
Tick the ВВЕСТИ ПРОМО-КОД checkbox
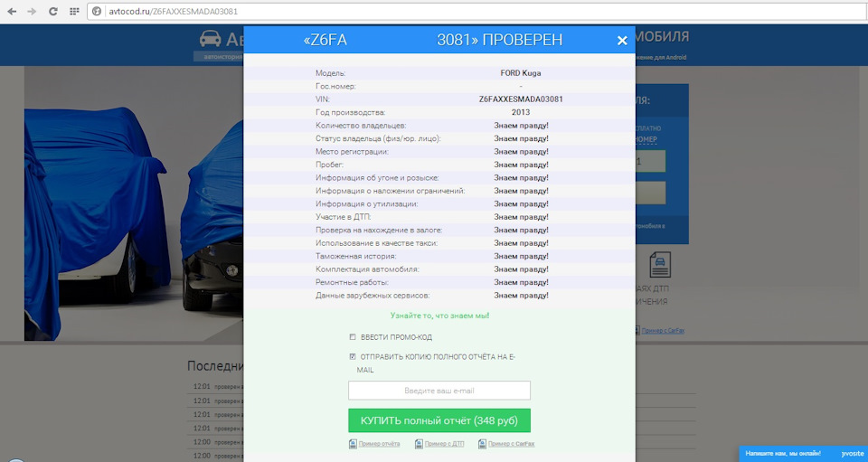[353, 336]
